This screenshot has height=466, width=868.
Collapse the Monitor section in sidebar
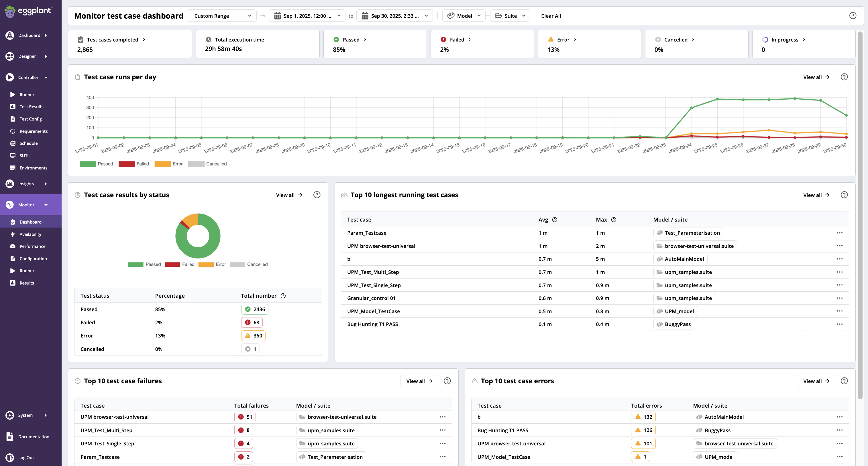[46, 205]
